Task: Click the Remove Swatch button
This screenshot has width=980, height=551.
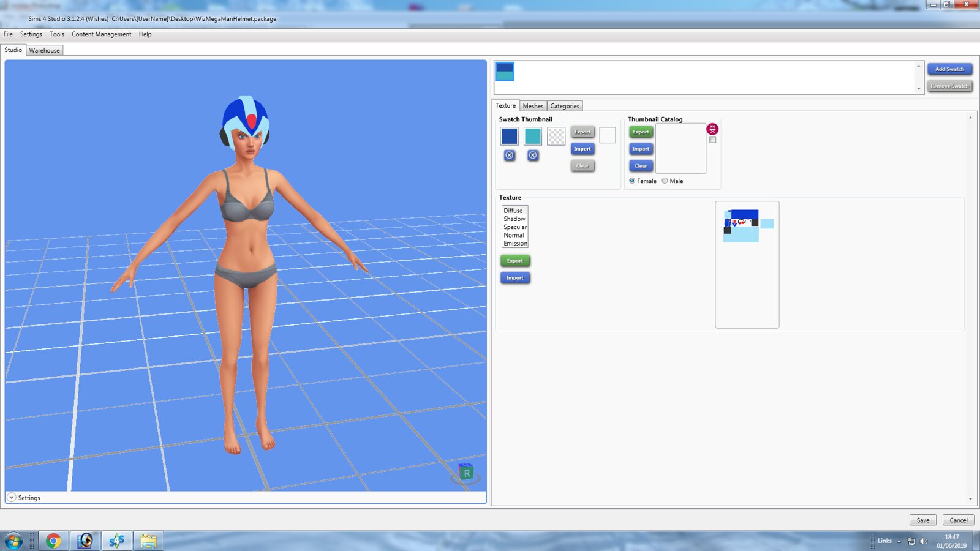Action: coord(949,86)
